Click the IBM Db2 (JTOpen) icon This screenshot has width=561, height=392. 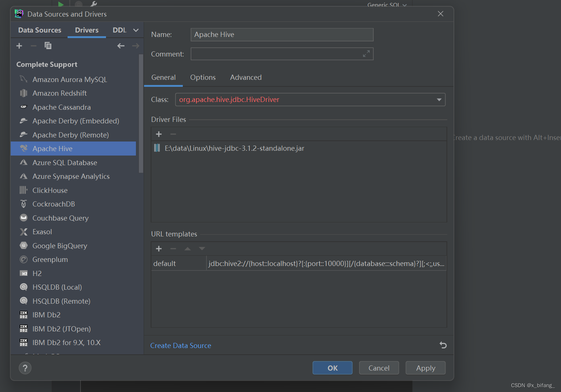point(24,328)
